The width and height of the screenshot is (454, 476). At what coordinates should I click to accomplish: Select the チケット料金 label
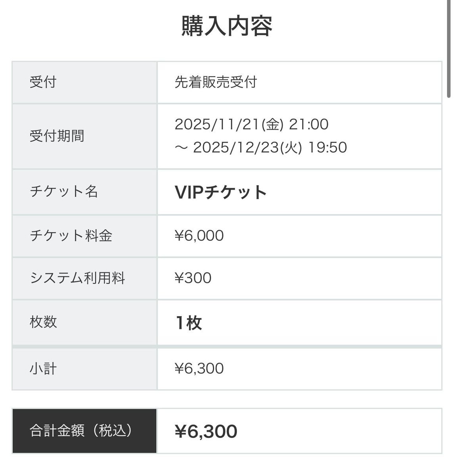pyautogui.click(x=71, y=236)
